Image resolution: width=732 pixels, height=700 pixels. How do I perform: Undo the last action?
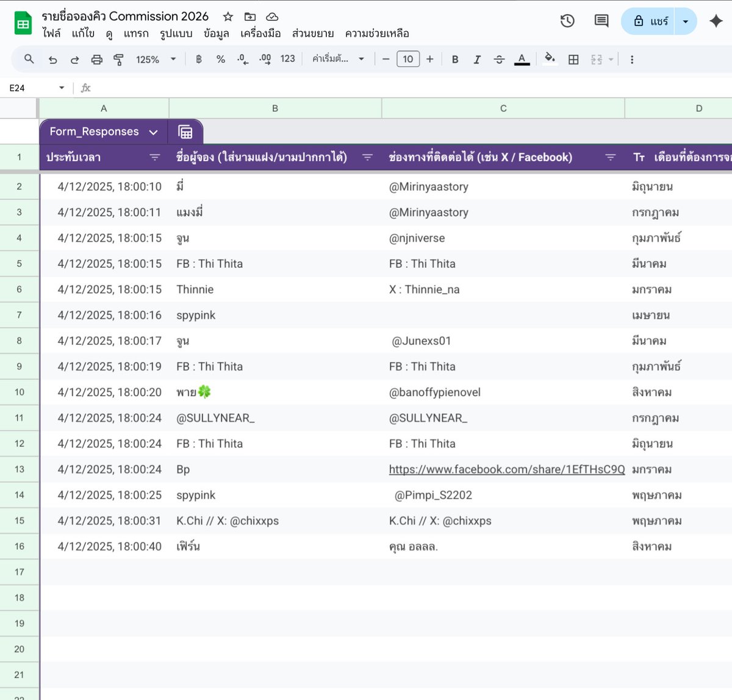coord(52,59)
